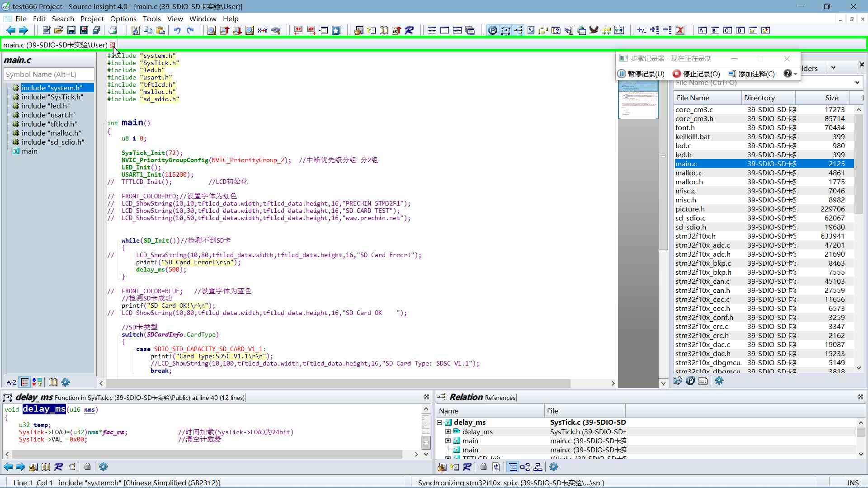
Task: Cut the selection with the scissors icon
Action: pos(135,30)
